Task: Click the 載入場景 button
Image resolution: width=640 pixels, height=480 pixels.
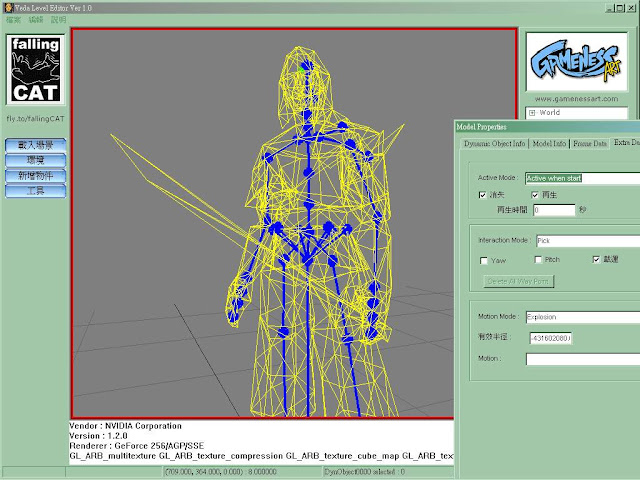Action: coord(36,145)
